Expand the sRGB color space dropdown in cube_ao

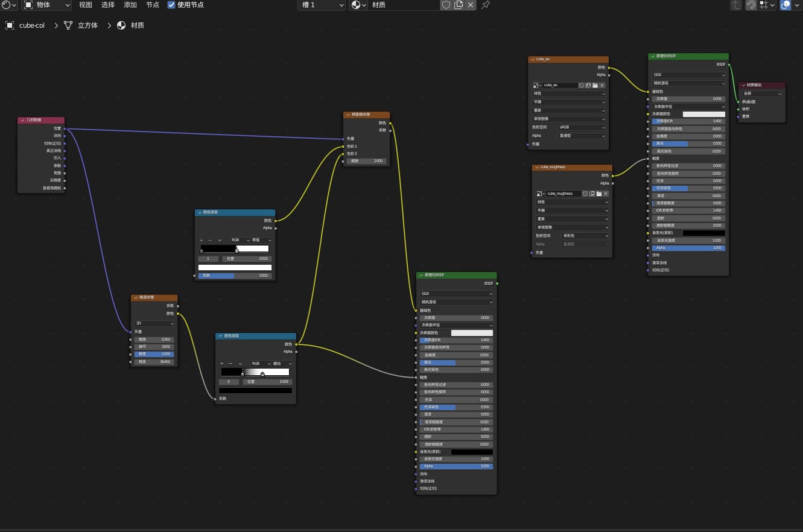[x=583, y=127]
